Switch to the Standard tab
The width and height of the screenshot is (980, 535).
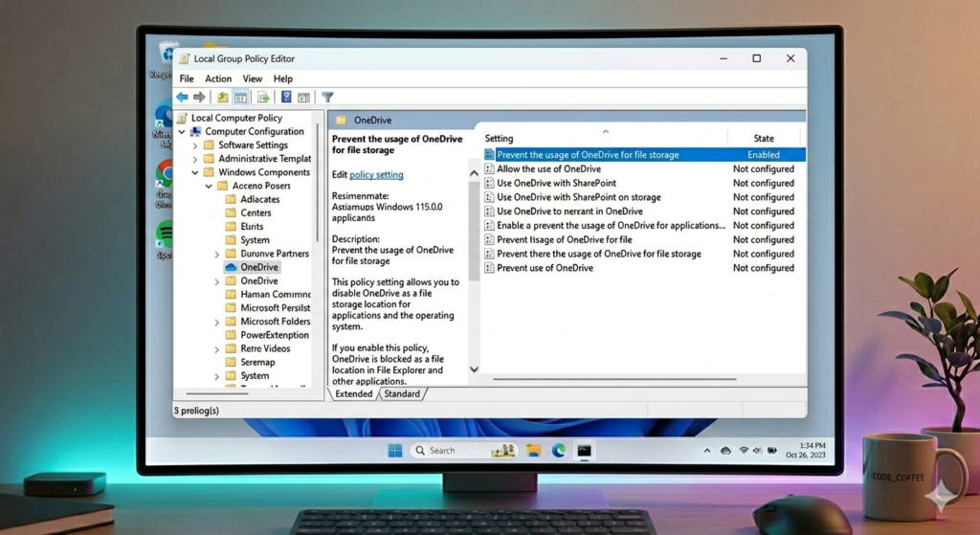tap(402, 393)
